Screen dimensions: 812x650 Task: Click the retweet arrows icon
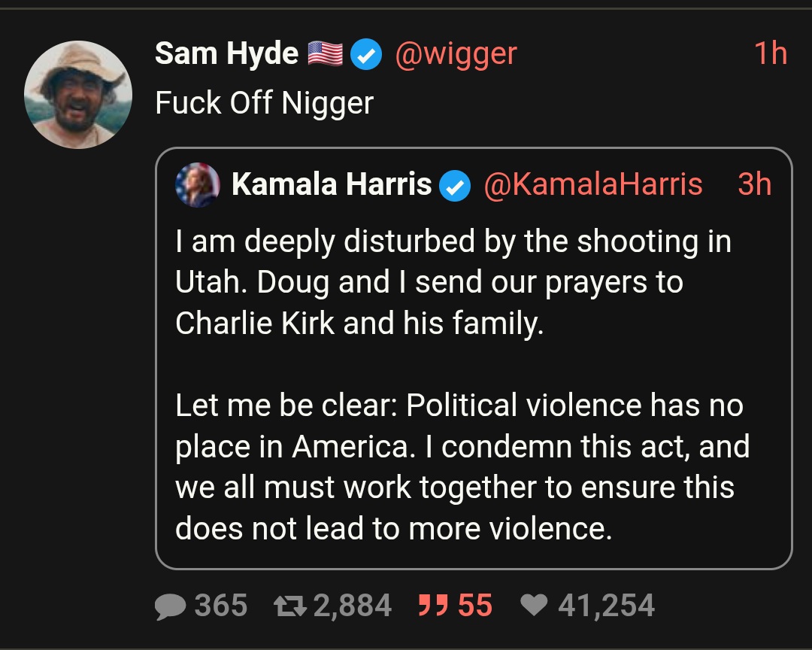290,606
